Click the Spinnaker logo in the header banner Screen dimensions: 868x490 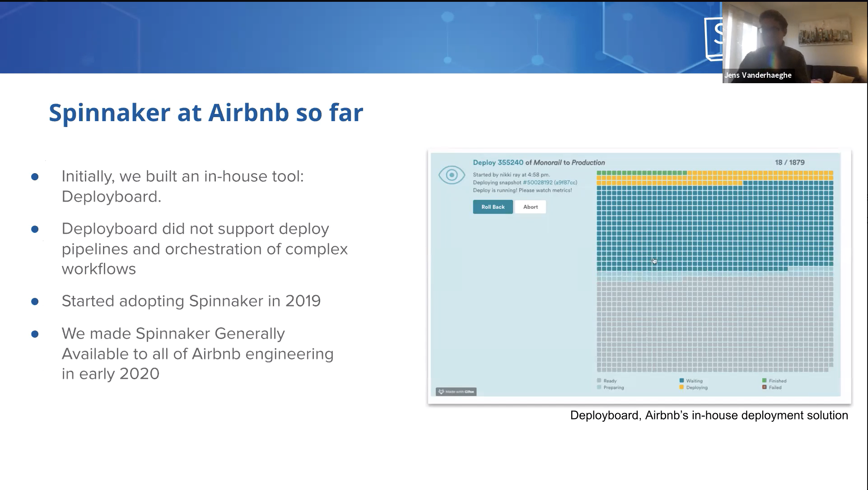click(714, 38)
